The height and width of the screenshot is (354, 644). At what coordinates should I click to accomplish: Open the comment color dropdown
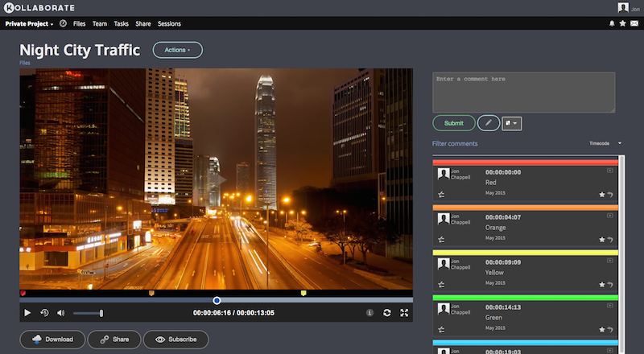coord(512,123)
